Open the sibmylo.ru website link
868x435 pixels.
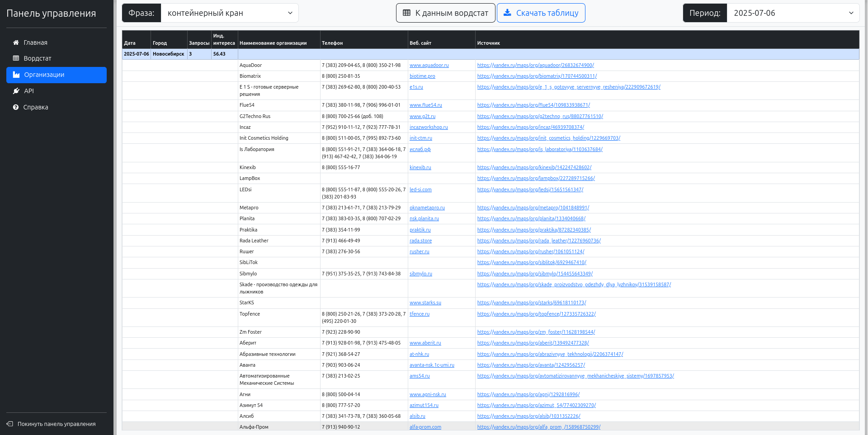click(421, 274)
